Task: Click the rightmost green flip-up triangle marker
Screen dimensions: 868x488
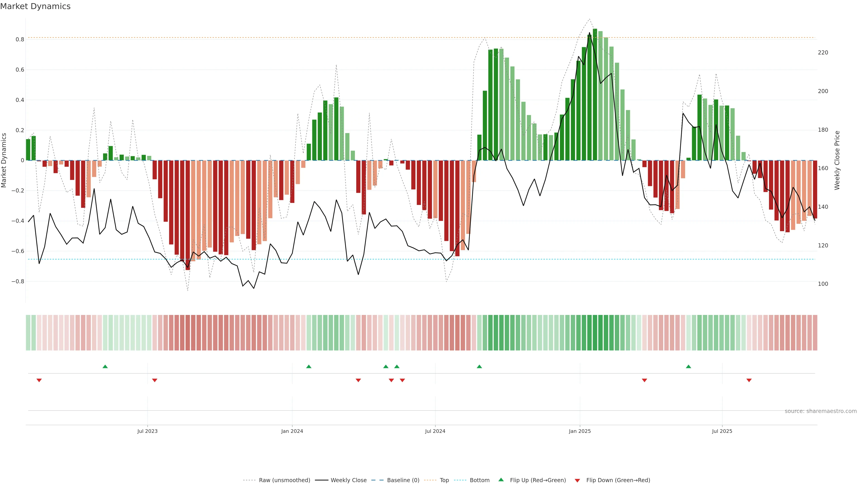Action: [688, 366]
